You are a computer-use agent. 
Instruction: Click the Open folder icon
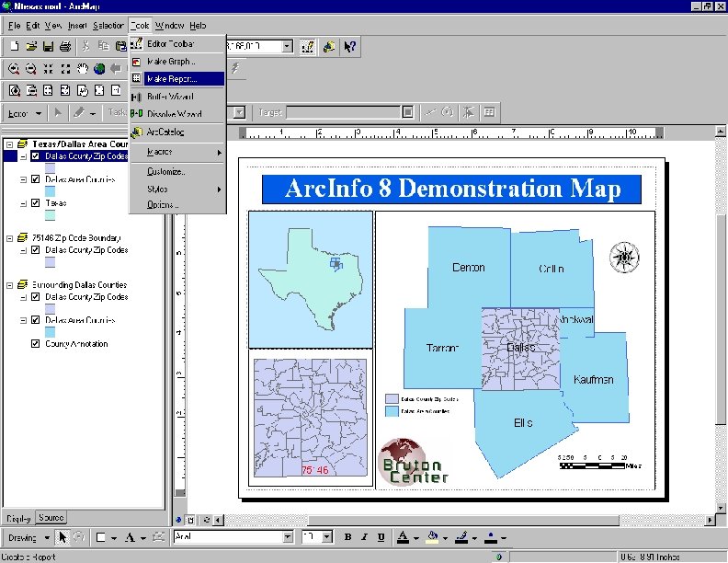pos(31,46)
